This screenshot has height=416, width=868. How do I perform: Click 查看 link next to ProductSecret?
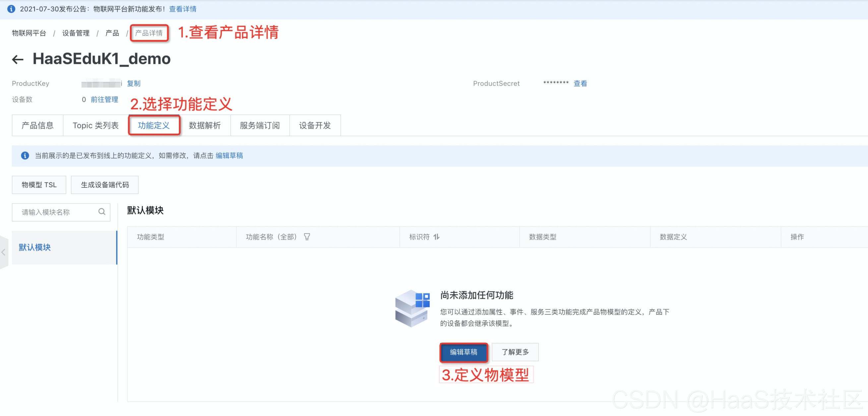click(x=580, y=83)
